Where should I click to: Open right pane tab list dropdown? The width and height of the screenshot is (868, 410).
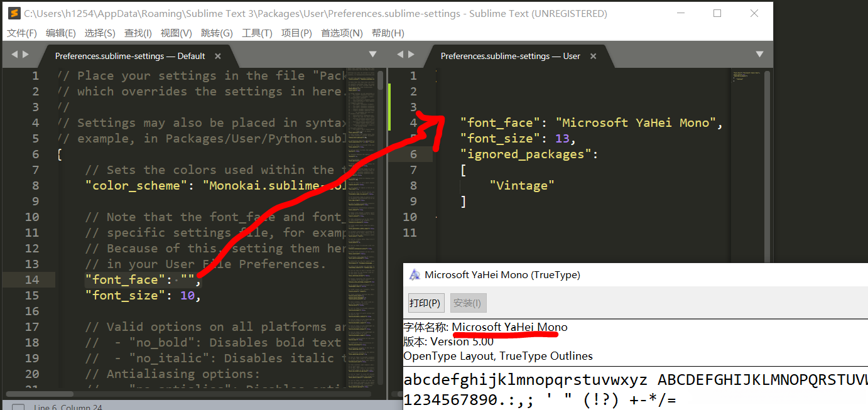click(759, 55)
